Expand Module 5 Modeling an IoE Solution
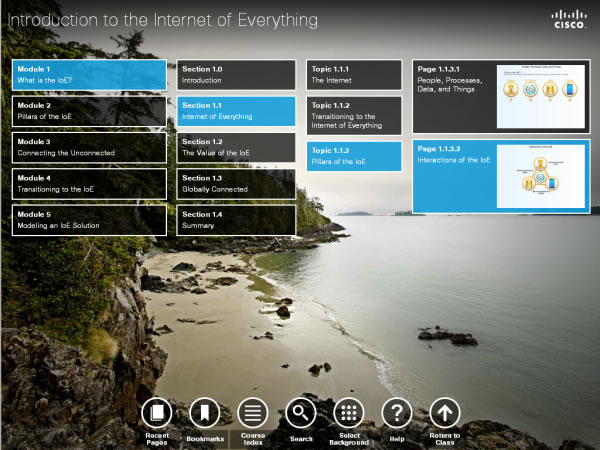 point(89,220)
